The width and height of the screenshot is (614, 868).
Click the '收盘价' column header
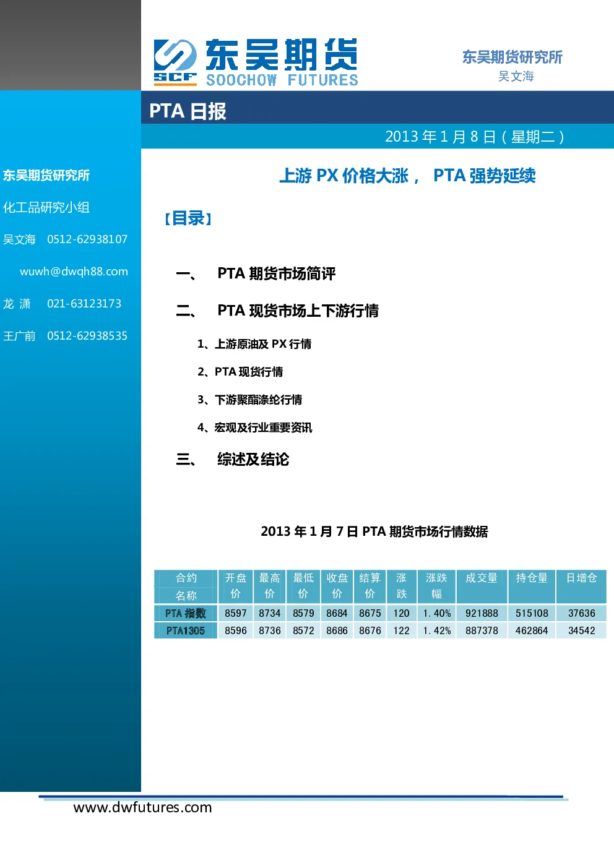pyautogui.click(x=337, y=587)
